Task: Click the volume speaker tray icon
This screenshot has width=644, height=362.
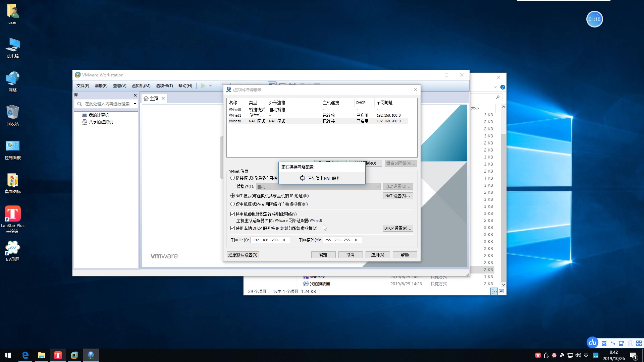Action: pos(578,355)
